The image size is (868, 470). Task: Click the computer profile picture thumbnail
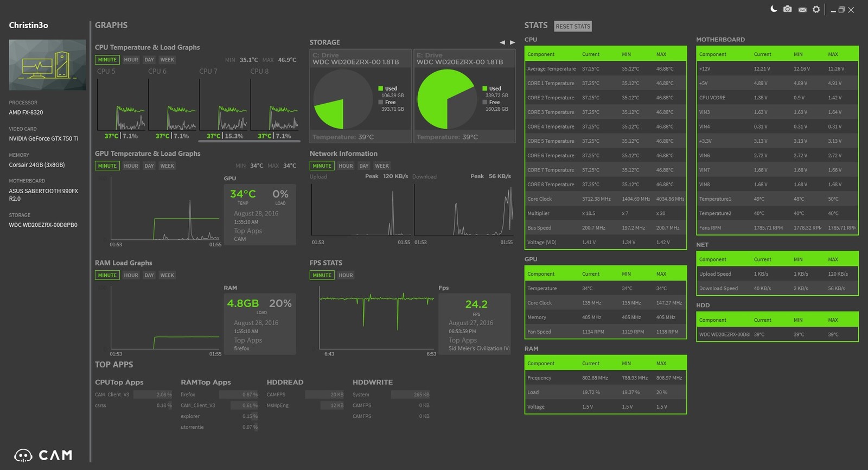pos(47,65)
